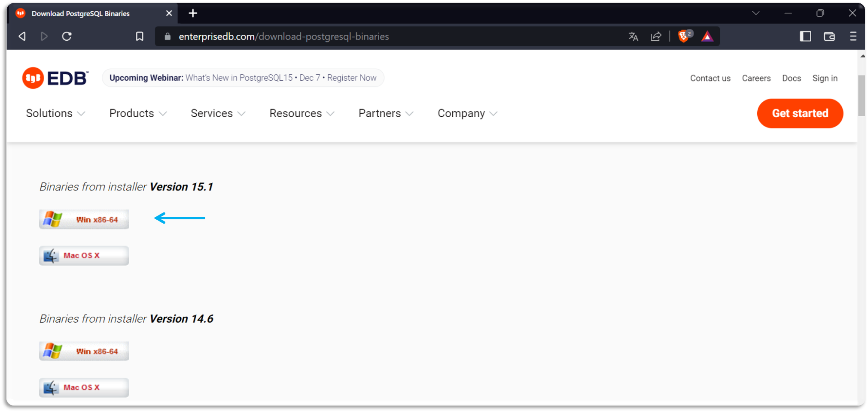Expand the Products menu

[x=137, y=113]
